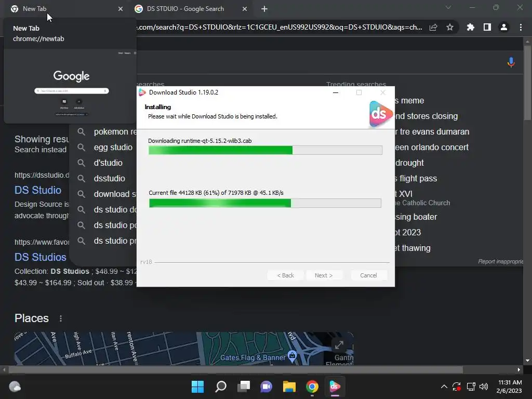Click the Chrome icon in the taskbar
The width and height of the screenshot is (532, 399).
[312, 387]
